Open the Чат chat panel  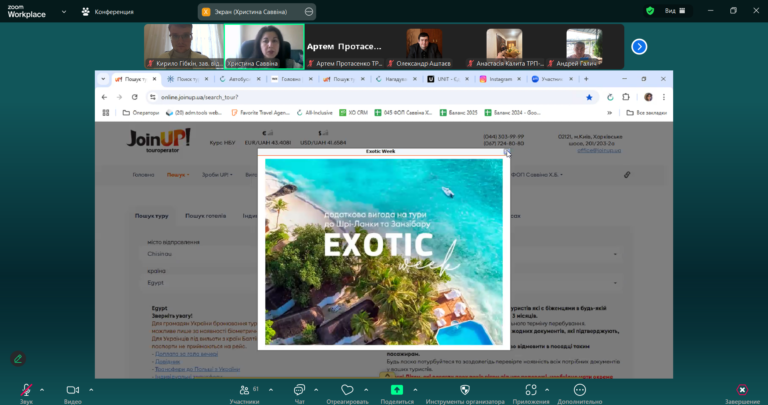point(299,390)
